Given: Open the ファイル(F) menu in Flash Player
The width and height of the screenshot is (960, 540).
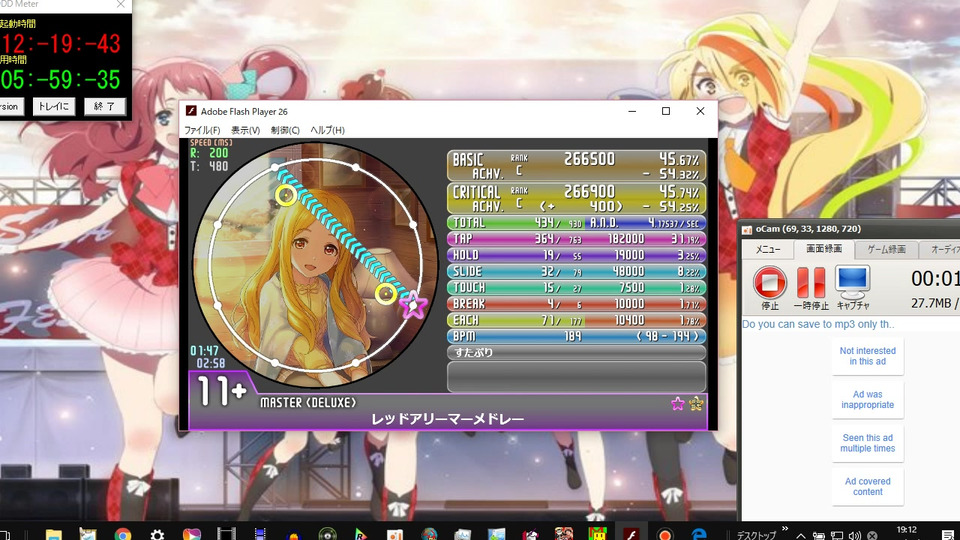Looking at the screenshot, I should click(202, 130).
